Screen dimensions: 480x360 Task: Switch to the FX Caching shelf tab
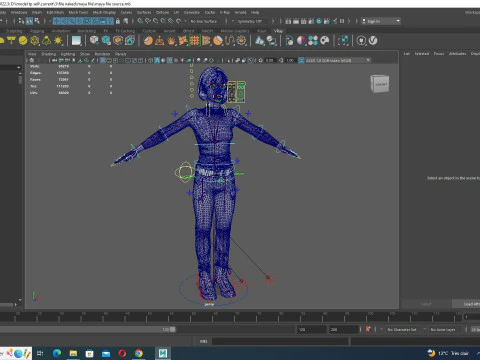pos(125,31)
